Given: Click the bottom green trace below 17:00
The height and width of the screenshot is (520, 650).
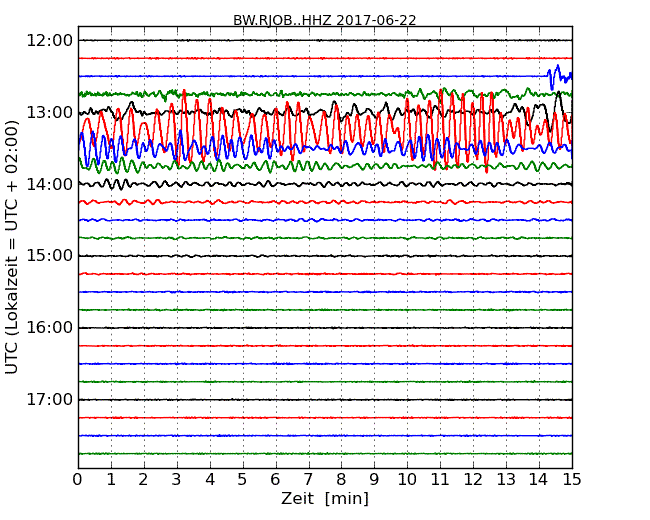Looking at the screenshot, I should [x=325, y=454].
